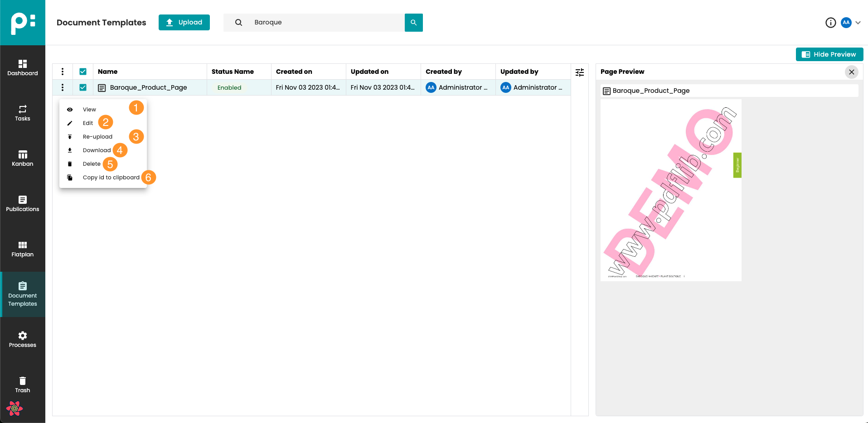The width and height of the screenshot is (868, 423).
Task: Go to Kanban board view
Action: pos(22,158)
